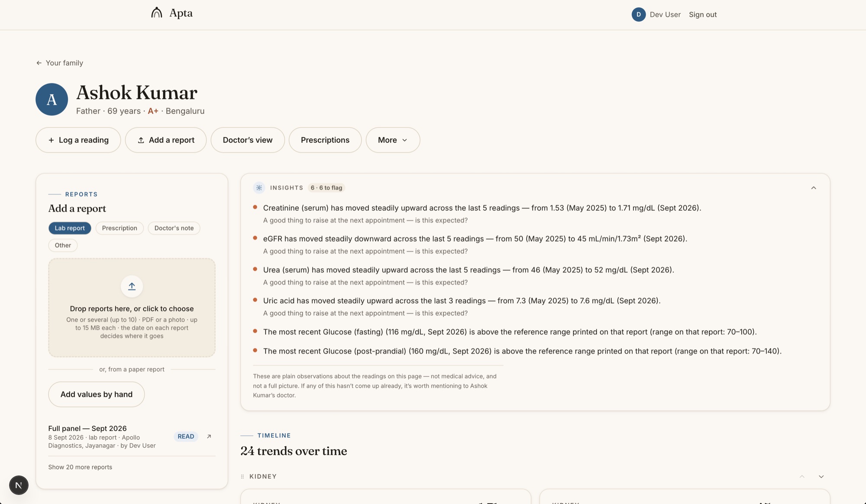Click the back arrow beside Your family

coord(39,63)
